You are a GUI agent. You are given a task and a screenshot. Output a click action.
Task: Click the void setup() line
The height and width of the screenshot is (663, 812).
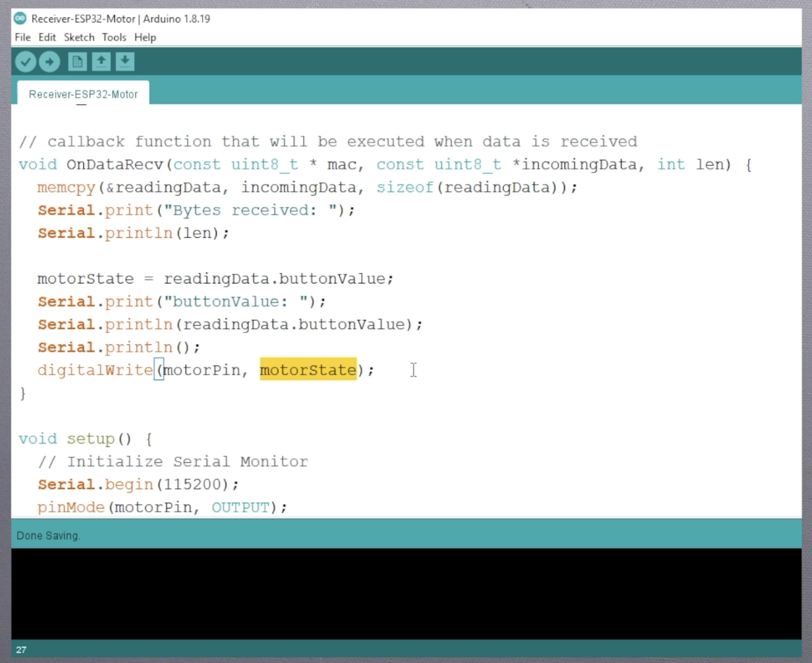[x=85, y=439]
